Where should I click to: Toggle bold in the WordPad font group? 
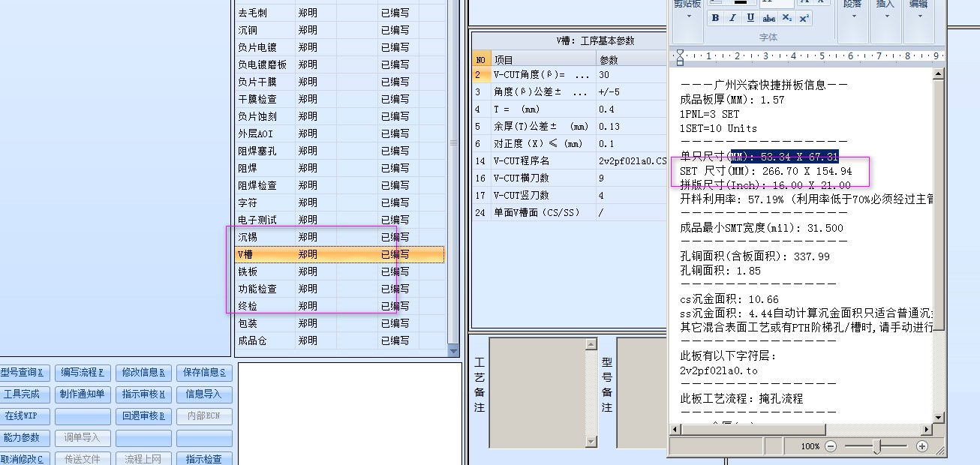(x=715, y=18)
